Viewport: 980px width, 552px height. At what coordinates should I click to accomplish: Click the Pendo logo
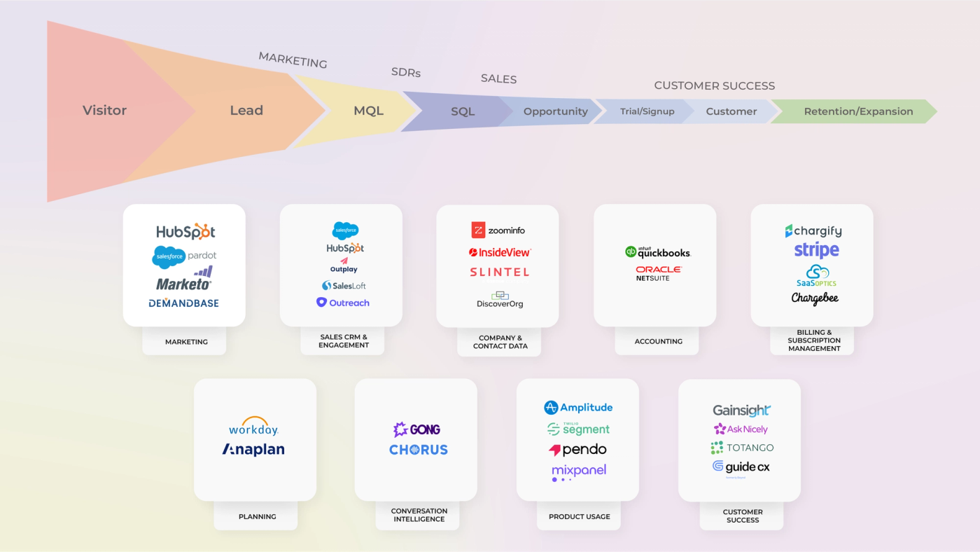pyautogui.click(x=577, y=450)
